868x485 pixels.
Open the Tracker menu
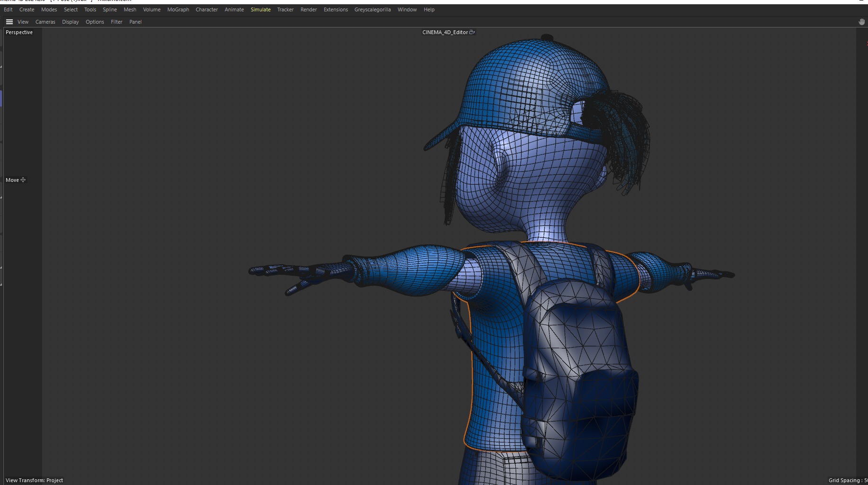[285, 9]
